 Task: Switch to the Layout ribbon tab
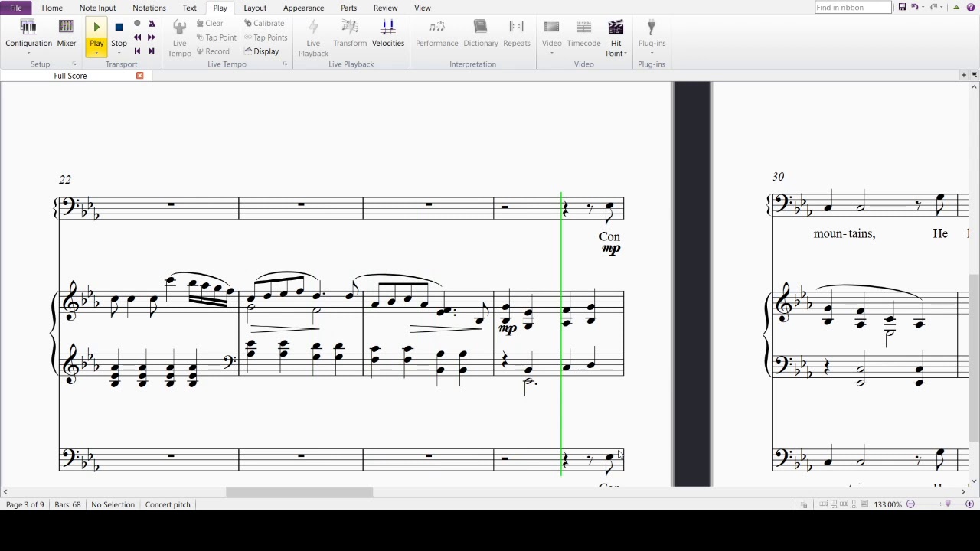pos(255,8)
